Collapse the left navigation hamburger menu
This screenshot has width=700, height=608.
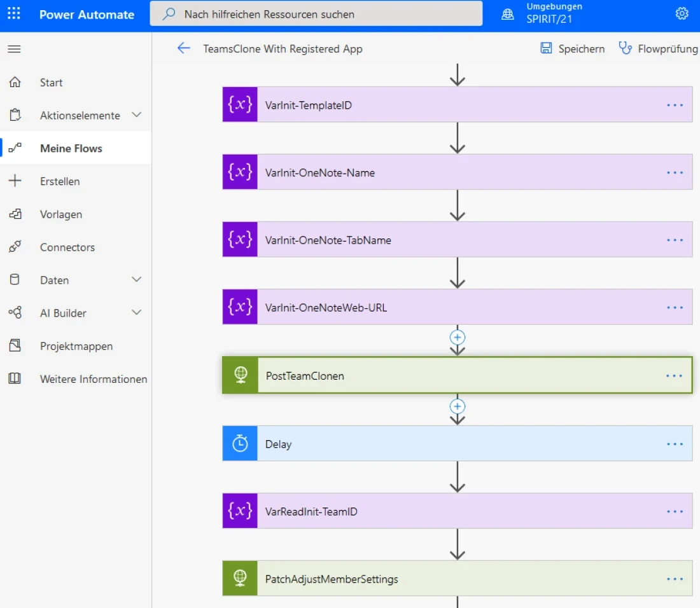[x=14, y=49]
